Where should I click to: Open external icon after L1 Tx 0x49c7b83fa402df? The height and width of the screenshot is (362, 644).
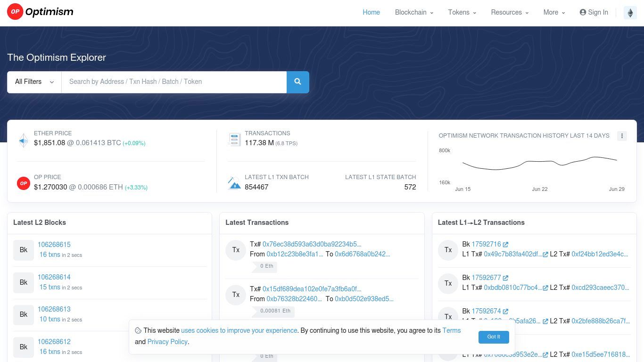point(545,255)
